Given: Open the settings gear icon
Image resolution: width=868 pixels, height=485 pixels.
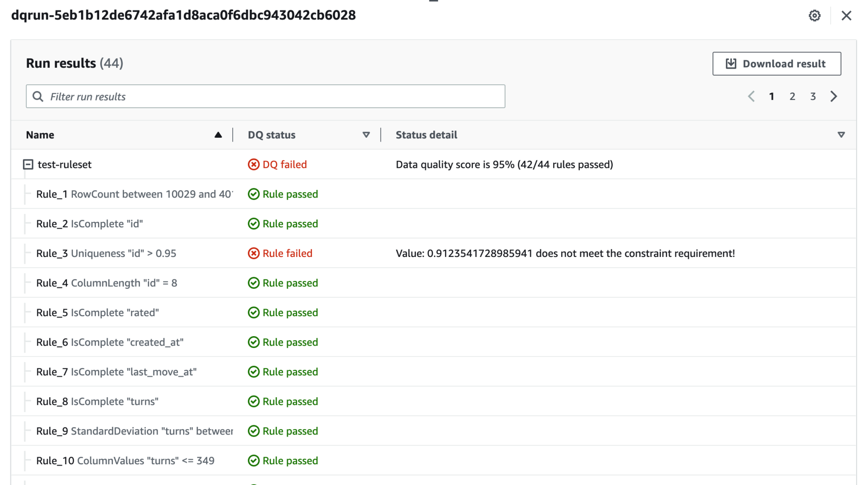Looking at the screenshot, I should click(x=815, y=16).
